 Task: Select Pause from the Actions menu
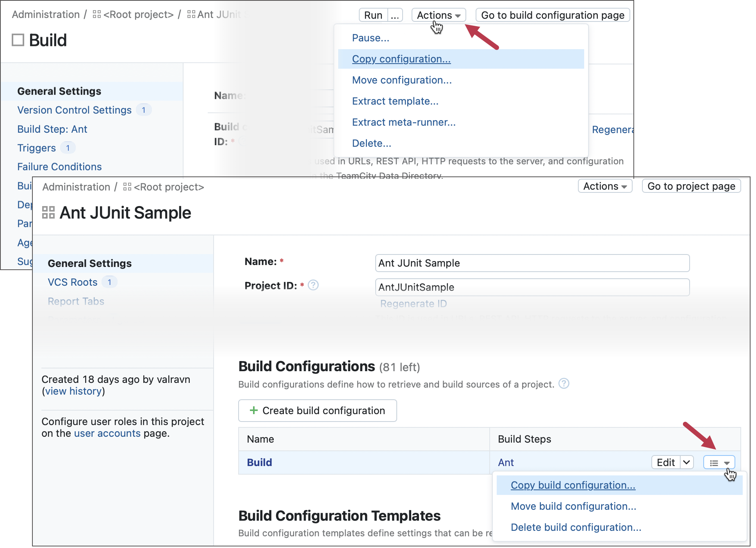[370, 37]
